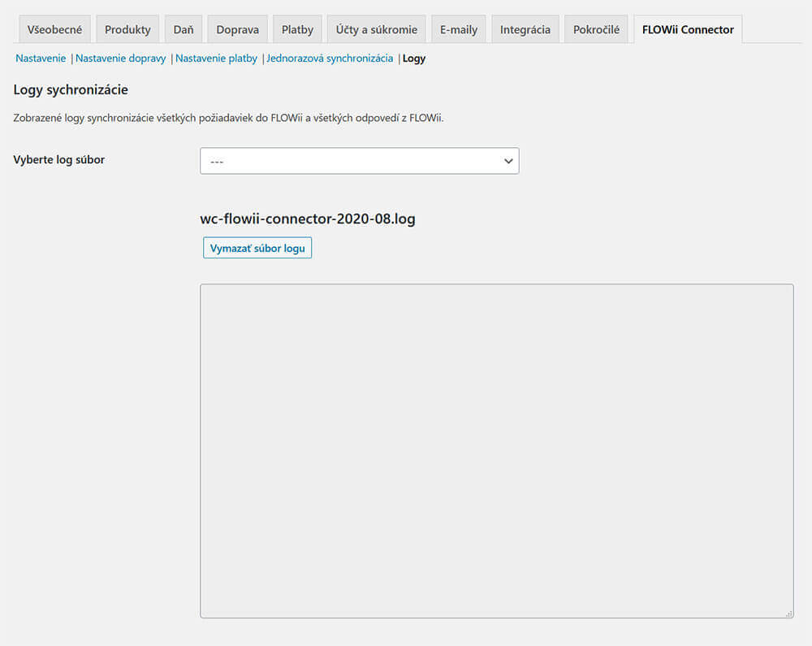Select the Platby tab

297,29
